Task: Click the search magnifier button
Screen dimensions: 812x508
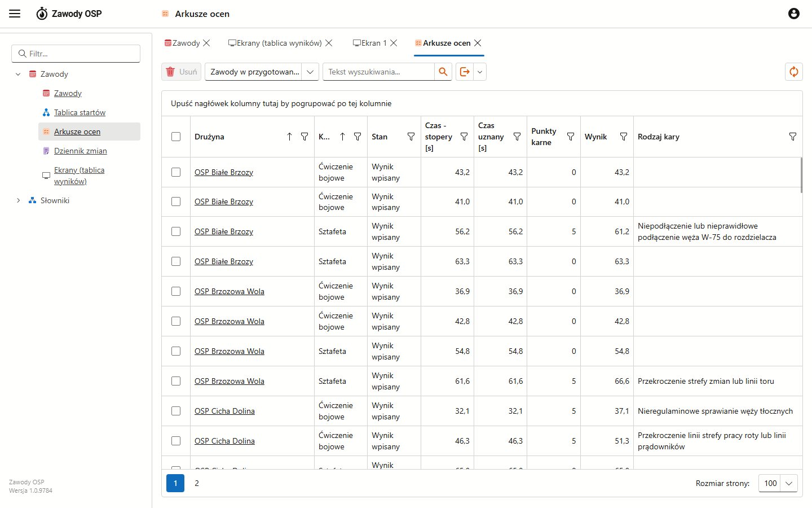Action: (443, 72)
